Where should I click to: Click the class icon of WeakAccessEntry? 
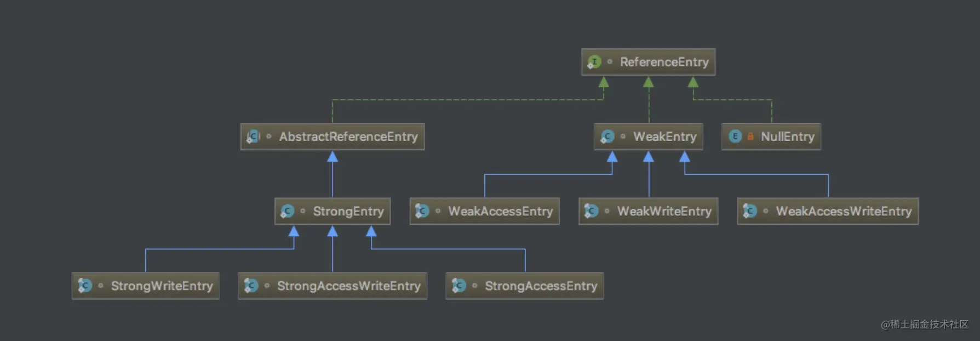pyautogui.click(x=422, y=211)
